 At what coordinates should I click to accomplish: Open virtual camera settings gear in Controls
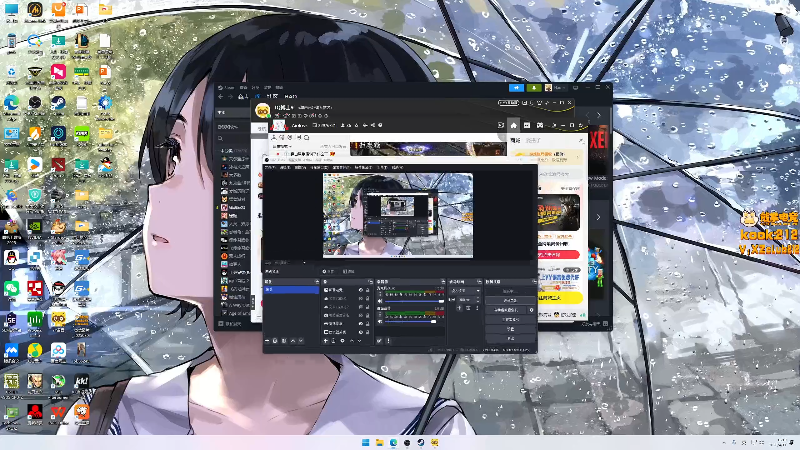pyautogui.click(x=531, y=310)
